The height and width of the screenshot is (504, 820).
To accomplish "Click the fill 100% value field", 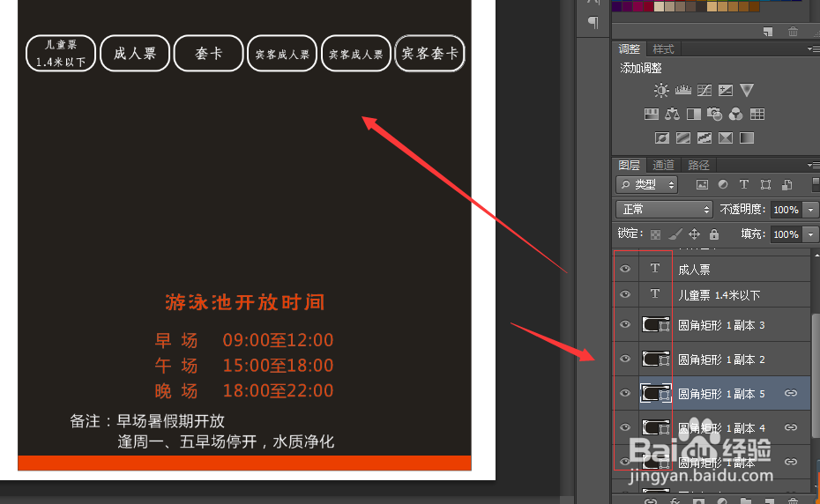I will tap(786, 234).
